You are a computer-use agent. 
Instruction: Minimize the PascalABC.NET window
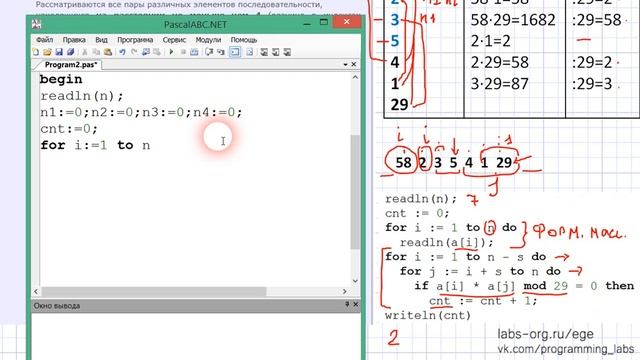click(x=307, y=23)
